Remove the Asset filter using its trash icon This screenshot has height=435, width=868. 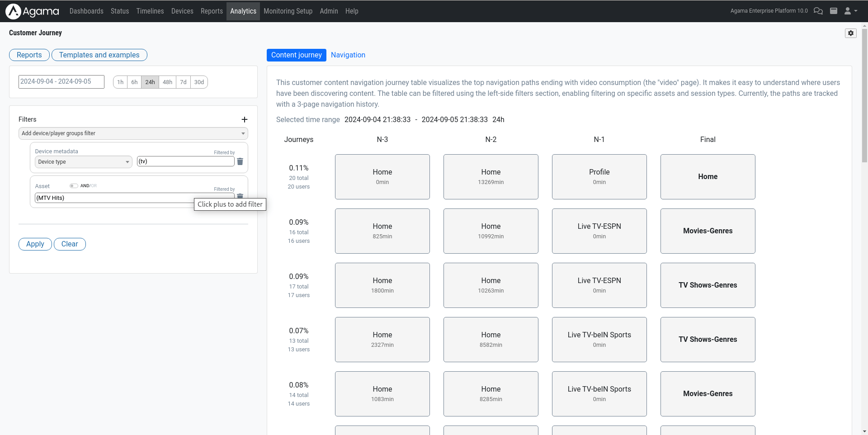tap(240, 196)
